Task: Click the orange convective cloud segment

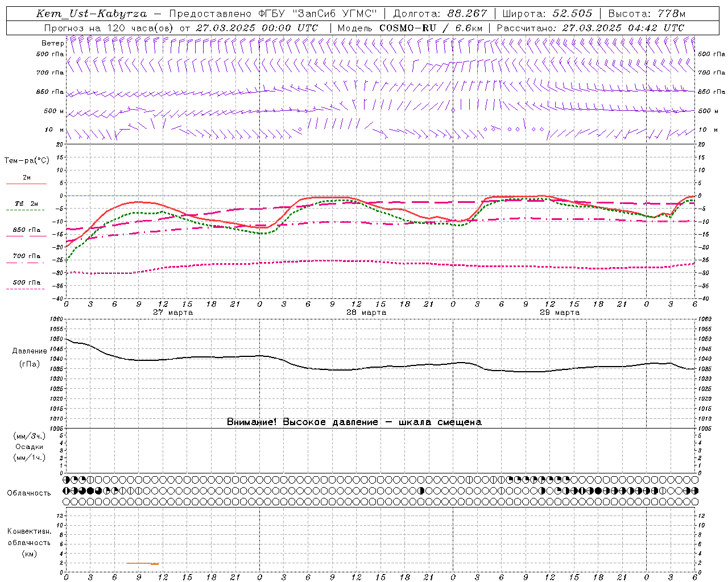Action: click(143, 563)
